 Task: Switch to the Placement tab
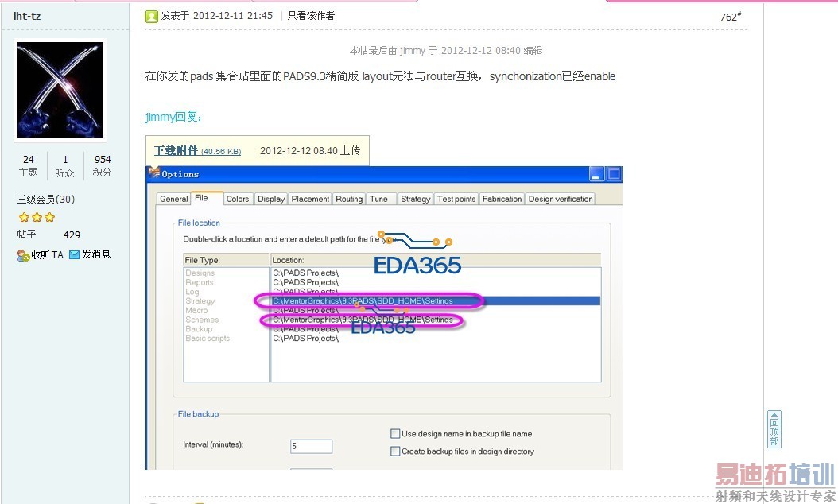pyautogui.click(x=310, y=199)
